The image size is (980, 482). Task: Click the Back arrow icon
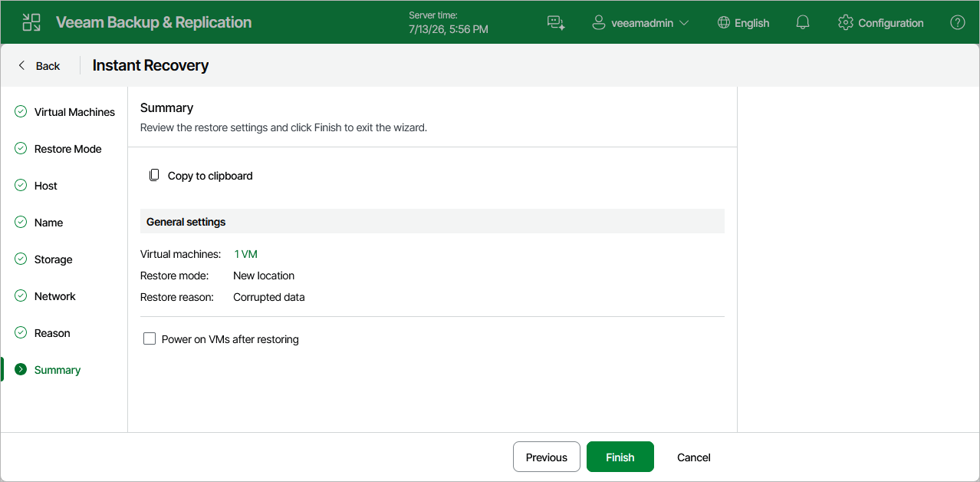pos(21,65)
